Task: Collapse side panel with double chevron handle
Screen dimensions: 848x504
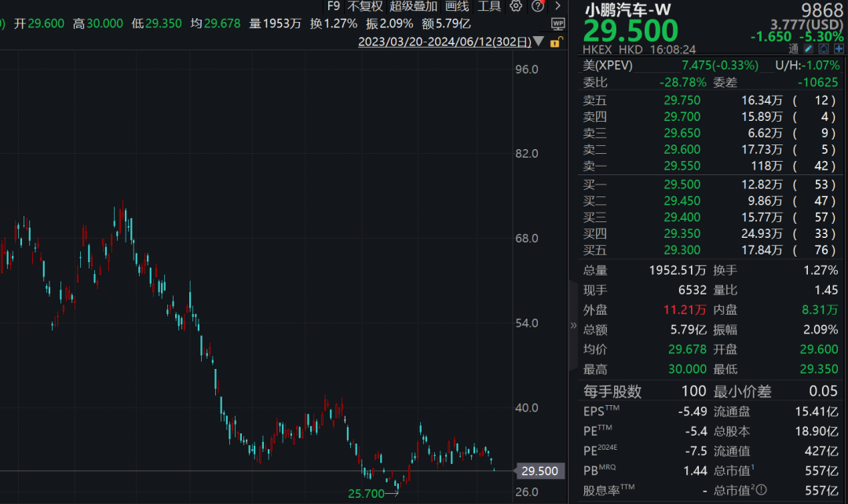Action: pos(573,325)
